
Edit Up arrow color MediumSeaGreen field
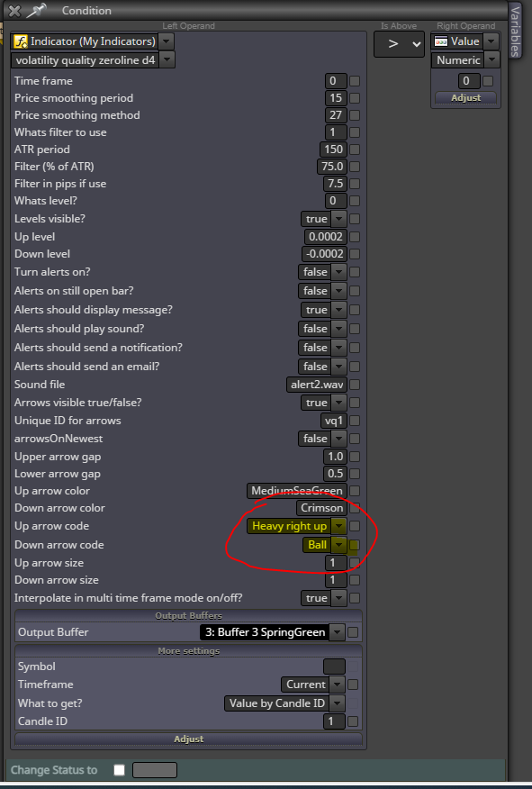[x=297, y=491]
